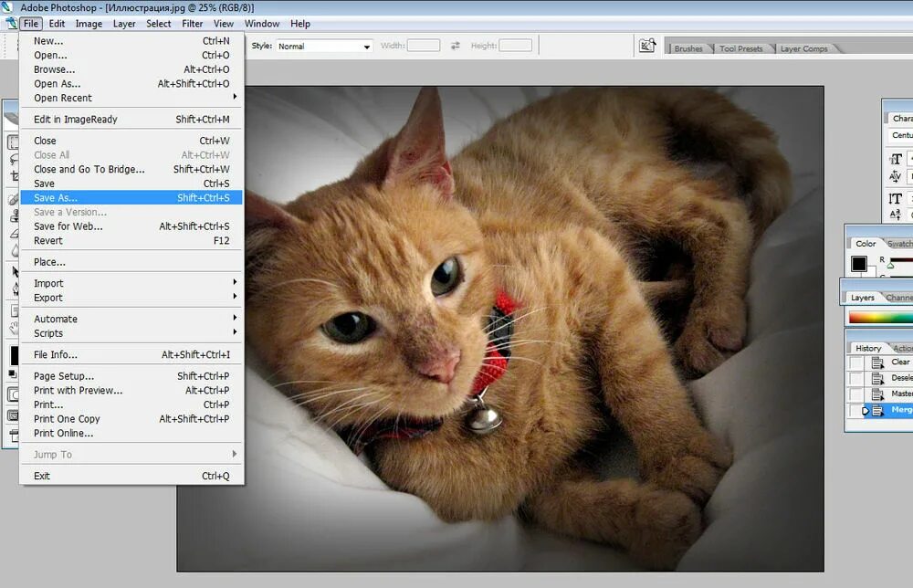The height and width of the screenshot is (588, 913).
Task: Set history brush source for Master state
Action: 856,394
